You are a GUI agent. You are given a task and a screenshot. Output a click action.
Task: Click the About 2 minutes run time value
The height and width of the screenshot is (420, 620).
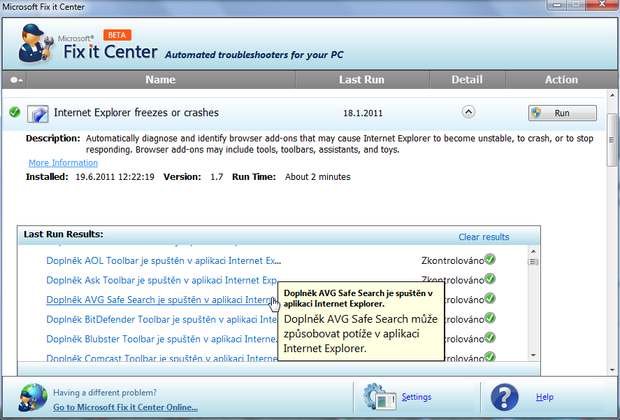coord(318,177)
